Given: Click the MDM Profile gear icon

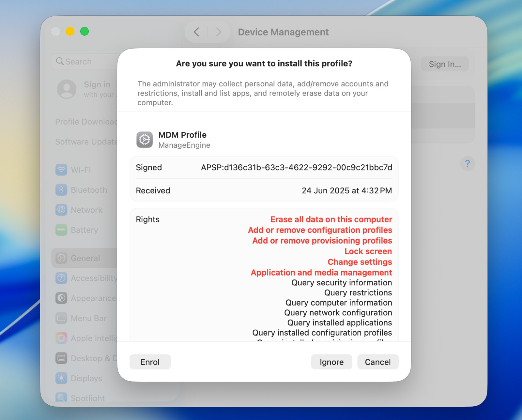Looking at the screenshot, I should click(x=145, y=139).
